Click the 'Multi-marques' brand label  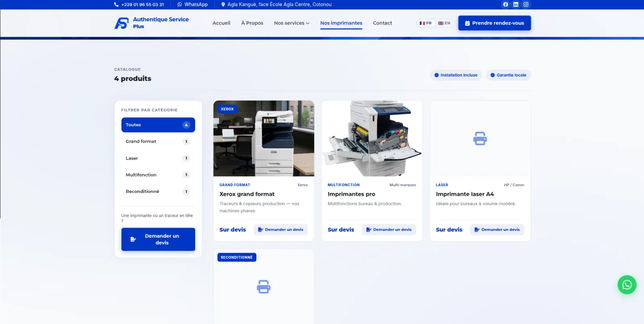pyautogui.click(x=402, y=185)
